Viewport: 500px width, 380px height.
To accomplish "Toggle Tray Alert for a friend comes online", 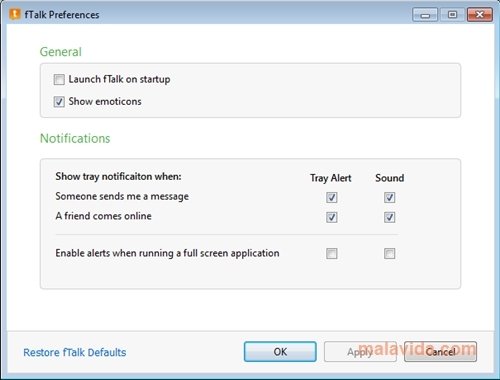I will coord(332,217).
